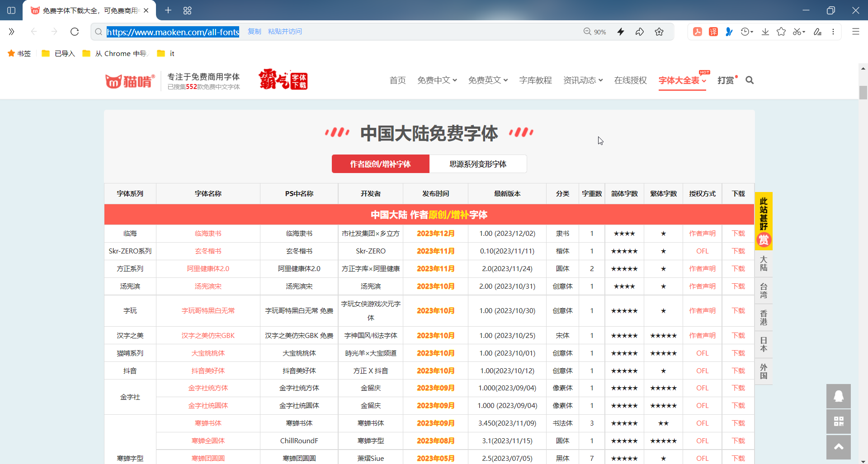
Task: Open the 打赏 nav item
Action: click(x=726, y=80)
